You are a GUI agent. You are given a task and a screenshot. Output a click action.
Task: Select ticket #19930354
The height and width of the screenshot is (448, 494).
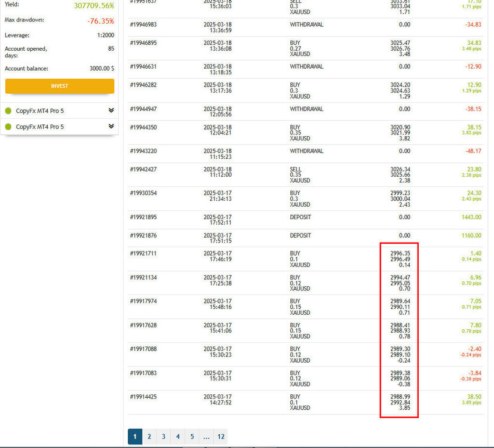click(x=143, y=193)
